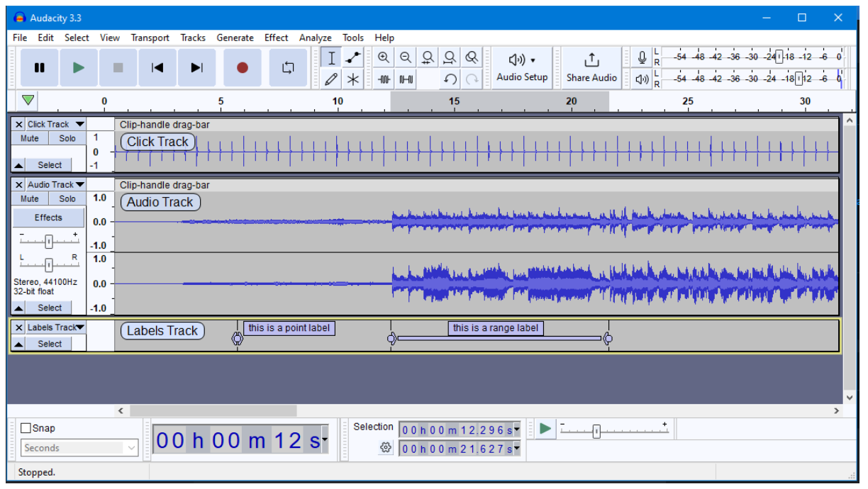
Task: Close the Audio Track
Action: [x=19, y=185]
